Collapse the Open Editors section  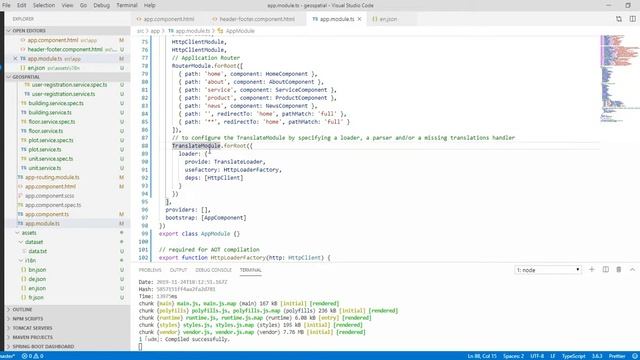pyautogui.click(x=68, y=31)
